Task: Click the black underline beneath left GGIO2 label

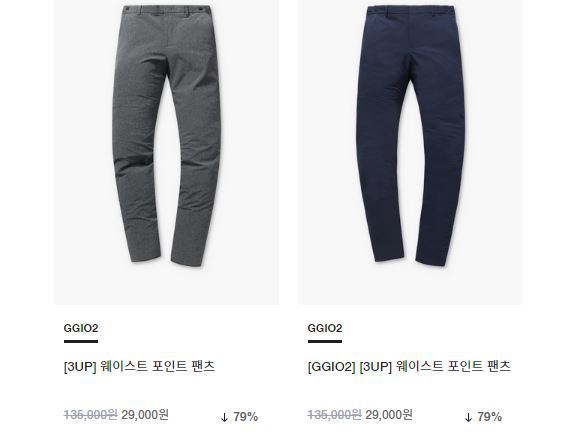Action: (81, 341)
